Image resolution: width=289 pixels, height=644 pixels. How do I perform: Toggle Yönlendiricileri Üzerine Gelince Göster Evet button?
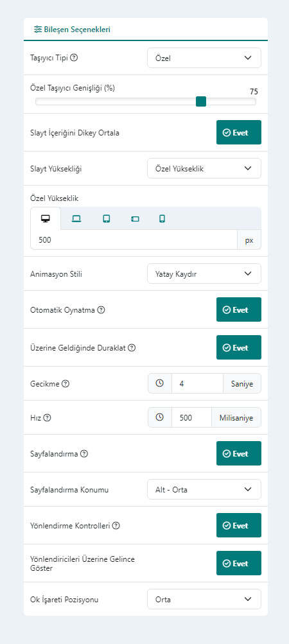point(239,563)
